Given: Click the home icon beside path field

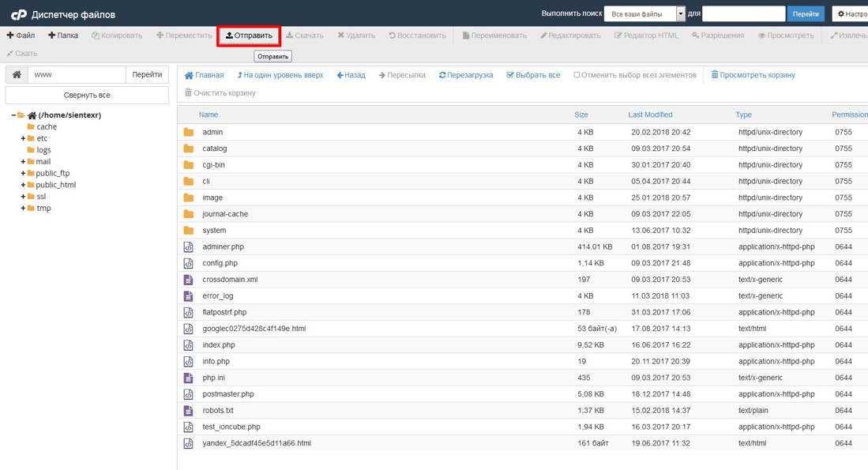Looking at the screenshot, I should [17, 75].
